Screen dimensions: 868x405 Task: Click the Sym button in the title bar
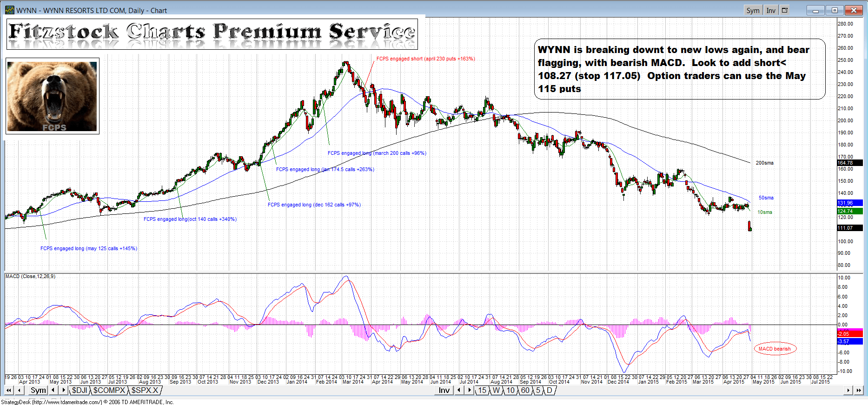tap(753, 10)
